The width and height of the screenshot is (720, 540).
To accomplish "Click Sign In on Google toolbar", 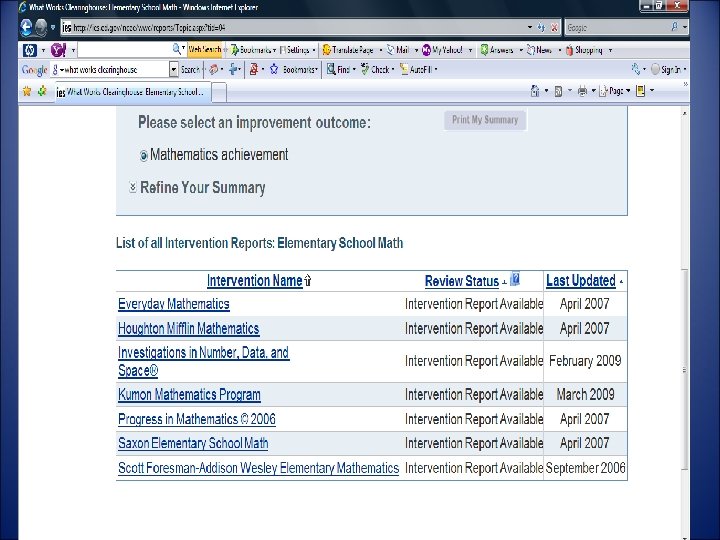I will tap(666, 69).
